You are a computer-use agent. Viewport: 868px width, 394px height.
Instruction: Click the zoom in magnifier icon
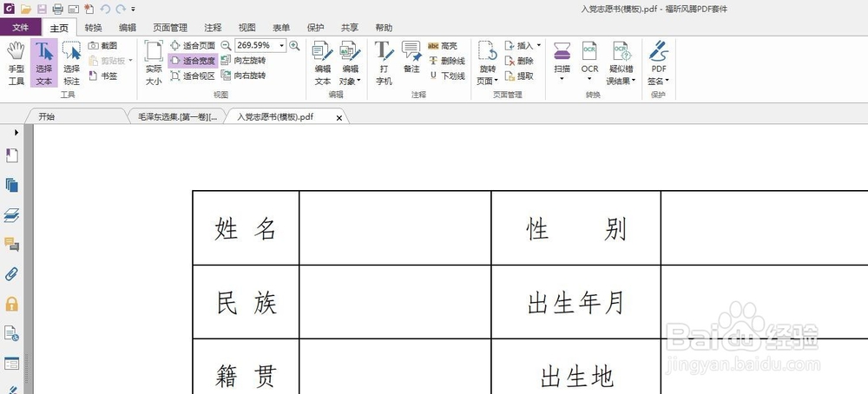[x=294, y=45]
